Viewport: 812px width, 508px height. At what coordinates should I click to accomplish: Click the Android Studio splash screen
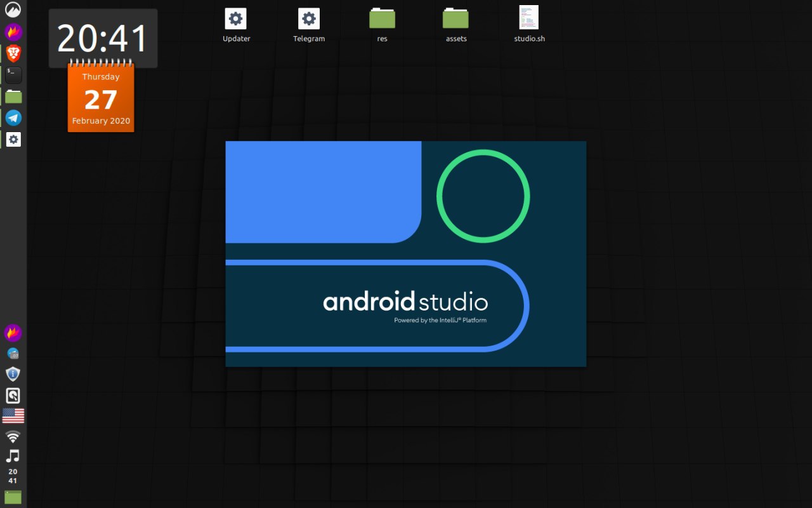(x=406, y=254)
